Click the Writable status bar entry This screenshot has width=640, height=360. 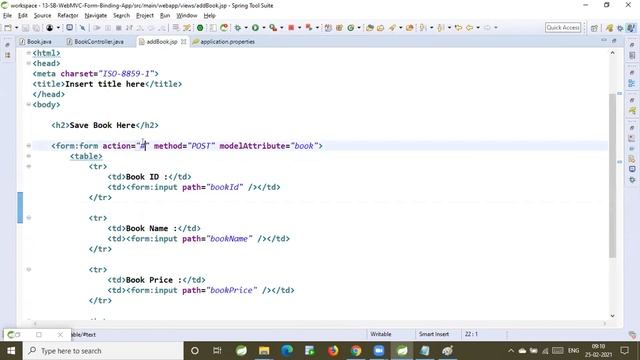pos(380,334)
